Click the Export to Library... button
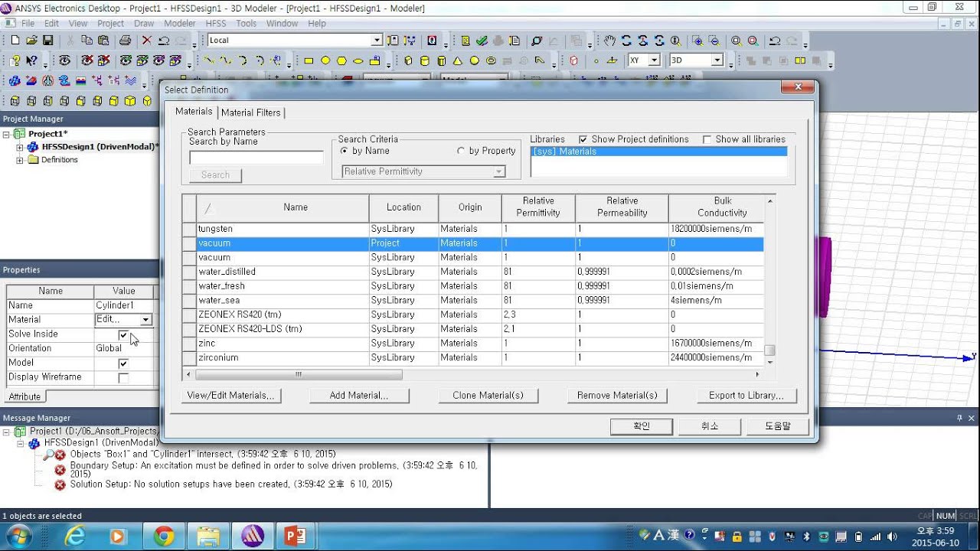 coord(746,396)
